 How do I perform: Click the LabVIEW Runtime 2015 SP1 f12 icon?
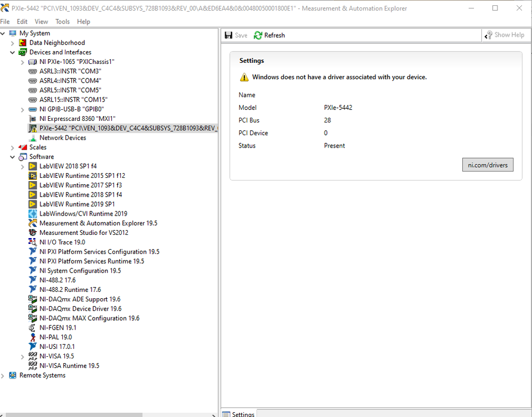point(32,176)
